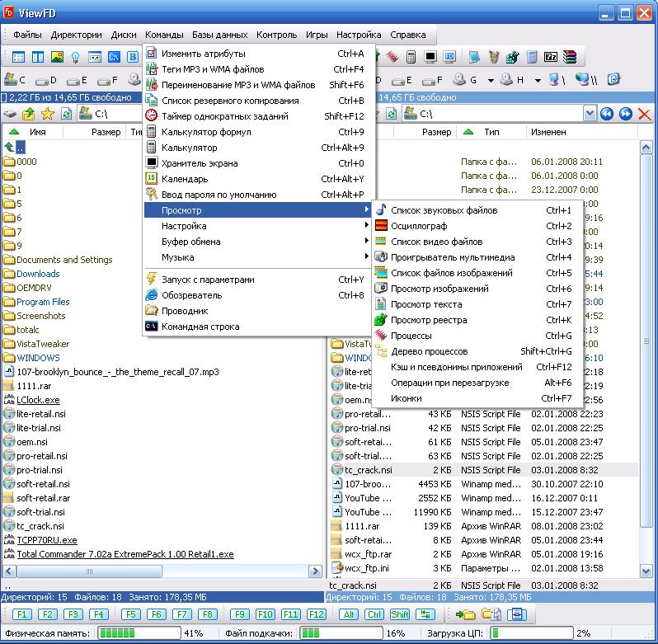Refresh left panel with green arrows icon

[x=66, y=114]
